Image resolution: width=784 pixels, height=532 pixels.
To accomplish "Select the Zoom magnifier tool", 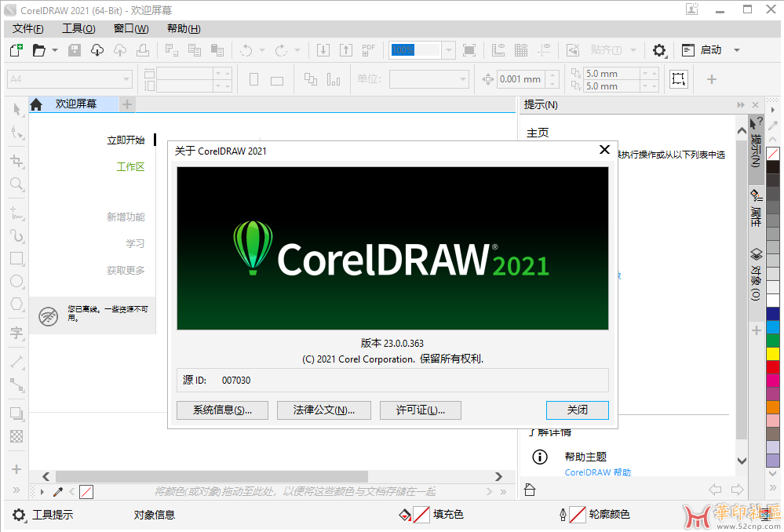I will (x=17, y=184).
